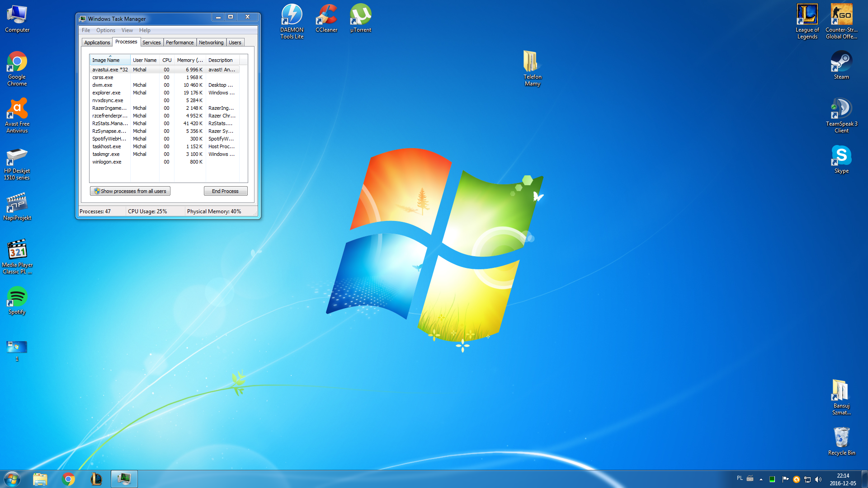Open the Options menu in Task Manager
The image size is (868, 488).
(106, 30)
